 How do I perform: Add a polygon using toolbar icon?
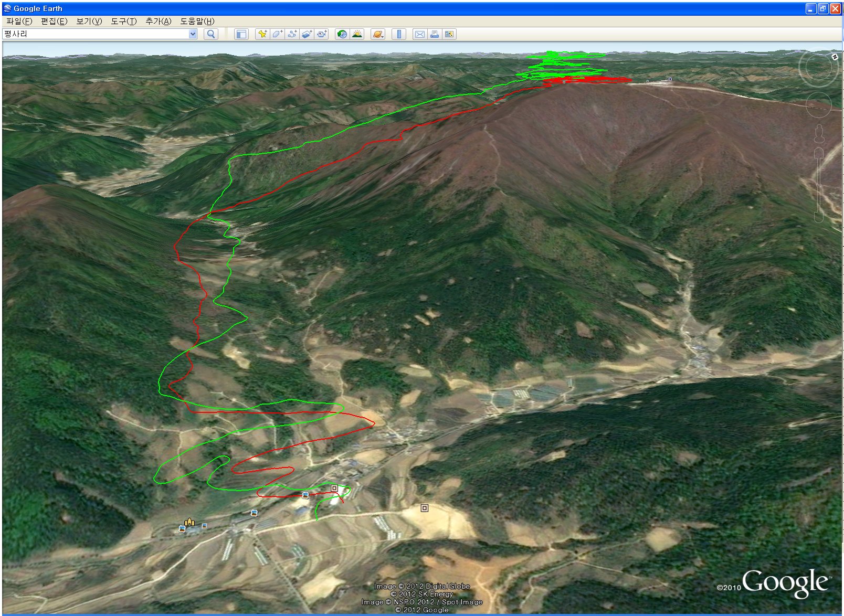(278, 34)
